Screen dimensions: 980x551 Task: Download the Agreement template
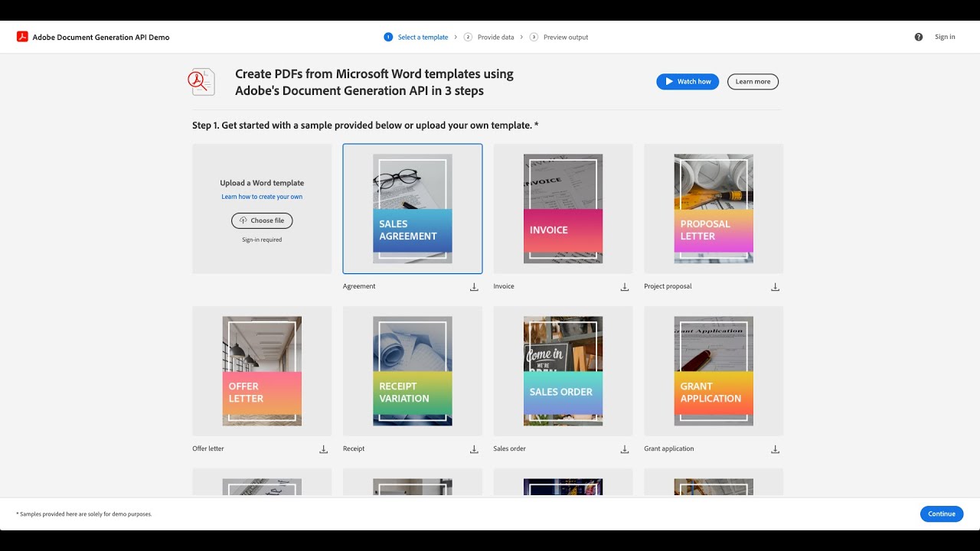point(474,287)
